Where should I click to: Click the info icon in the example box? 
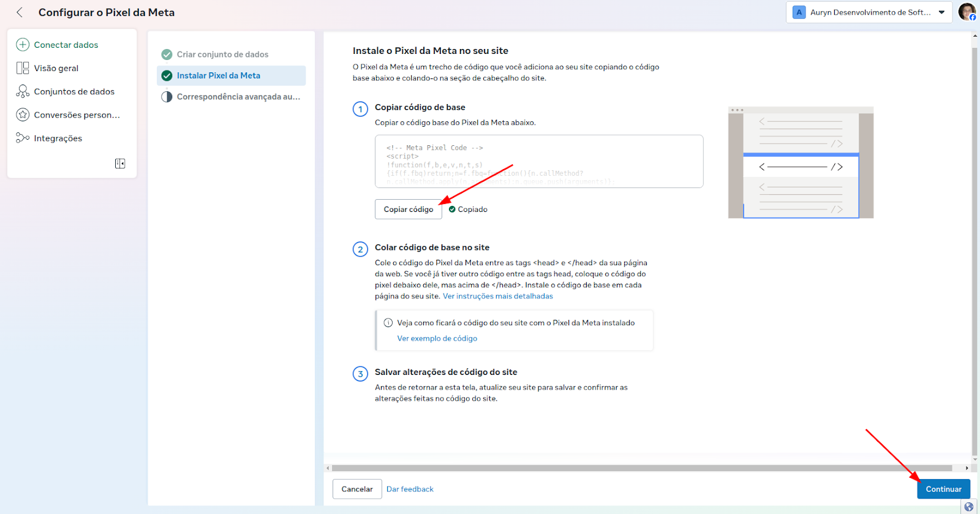point(388,323)
